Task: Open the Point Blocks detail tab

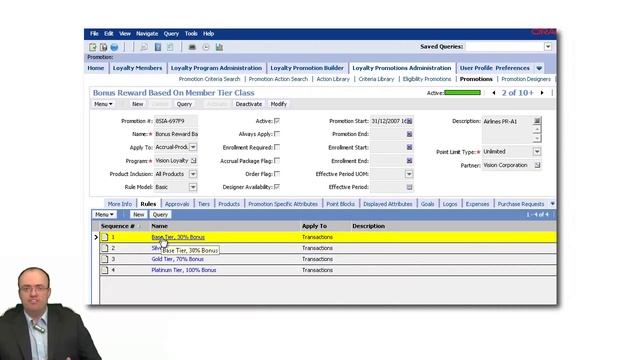Action: 340,204
